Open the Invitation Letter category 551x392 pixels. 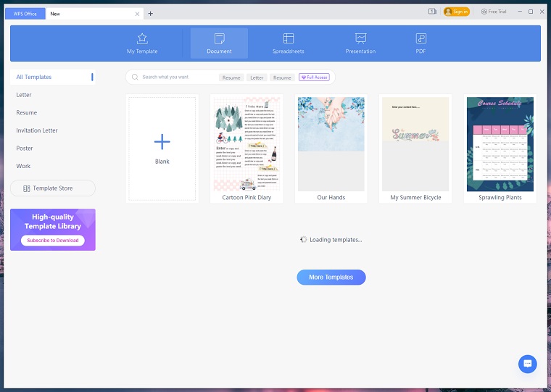tap(37, 130)
